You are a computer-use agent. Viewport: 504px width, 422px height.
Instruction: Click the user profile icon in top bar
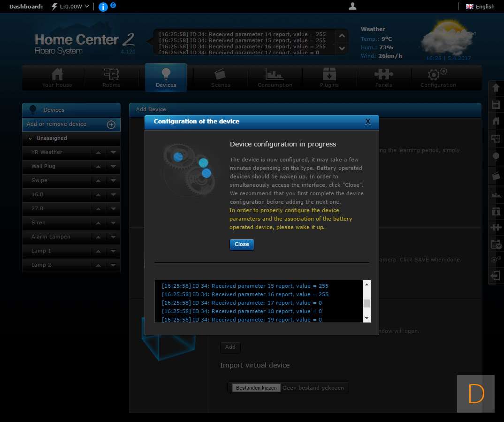coord(352,6)
